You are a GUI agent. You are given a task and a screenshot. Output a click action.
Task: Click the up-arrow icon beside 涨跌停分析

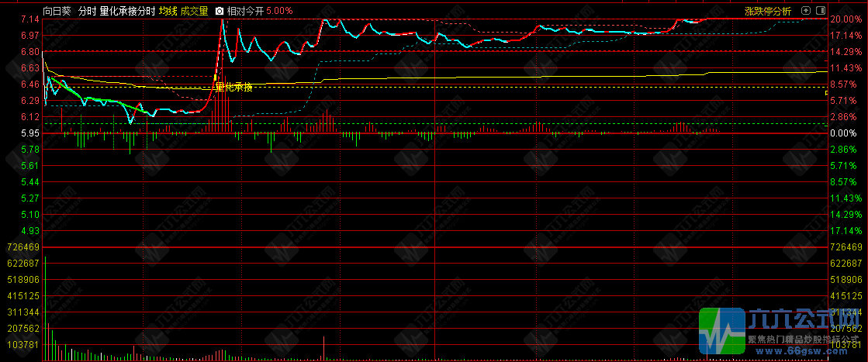pos(806,11)
